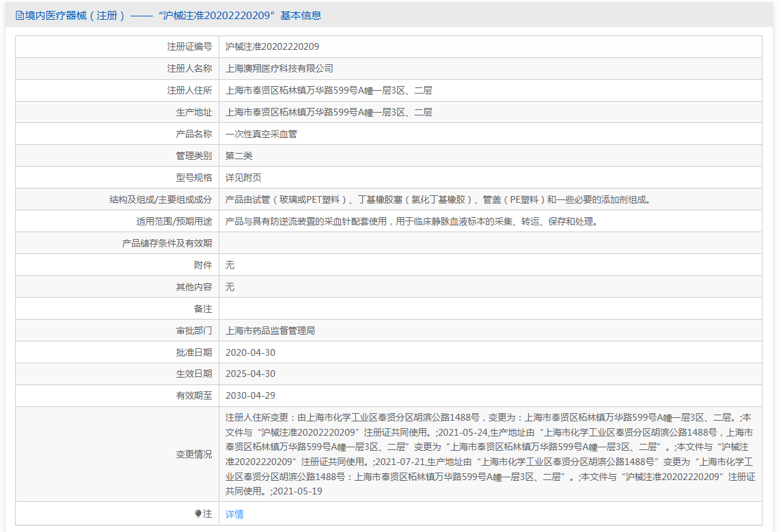Click the address value in the 生产地址 row
Screen dimensions: 781x532
click(x=328, y=112)
